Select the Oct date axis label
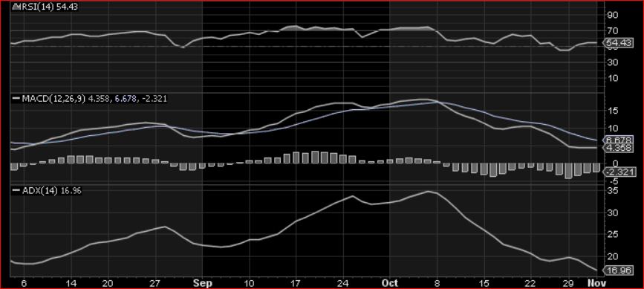The width and height of the screenshot is (644, 289). pos(389,283)
